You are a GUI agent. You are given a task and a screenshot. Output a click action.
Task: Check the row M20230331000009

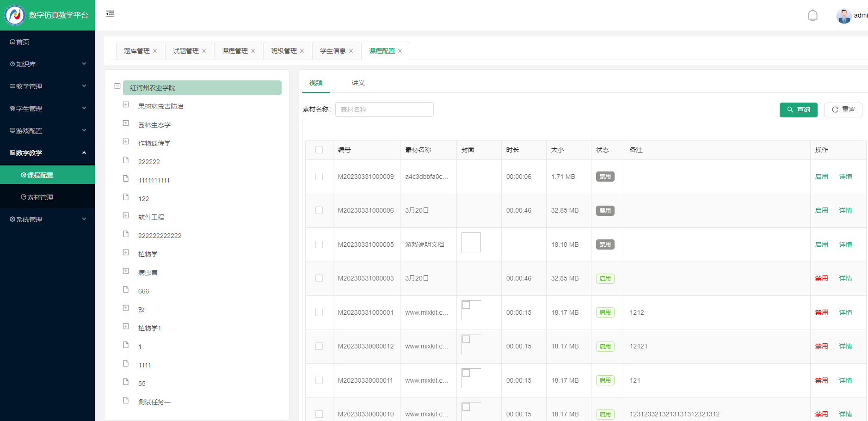coord(319,177)
